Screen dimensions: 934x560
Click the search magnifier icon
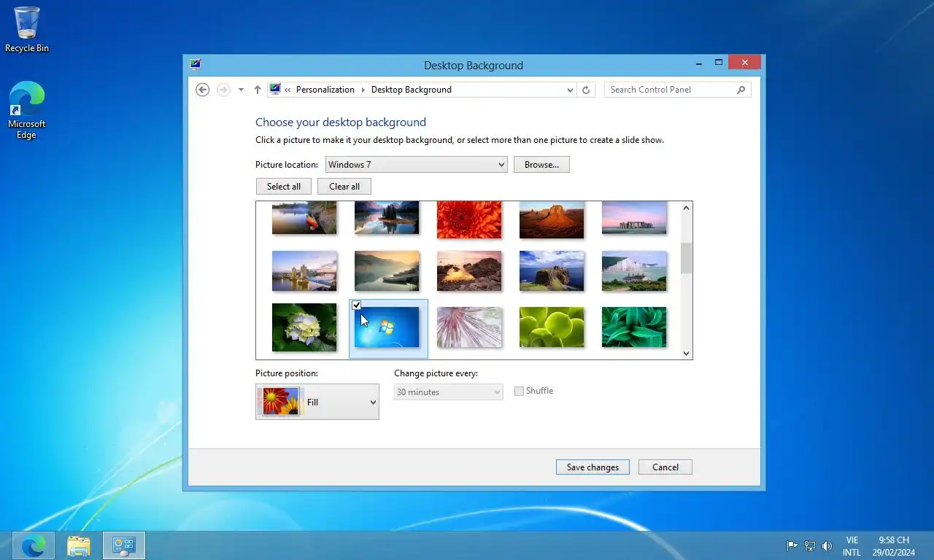[x=741, y=90]
